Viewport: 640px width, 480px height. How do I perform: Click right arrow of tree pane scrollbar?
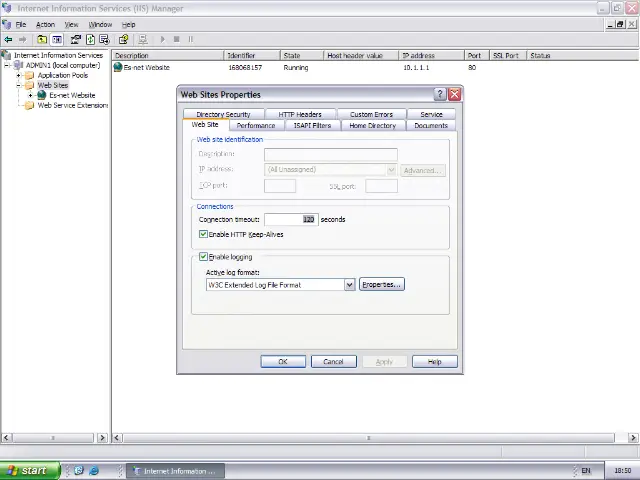pyautogui.click(x=102, y=438)
